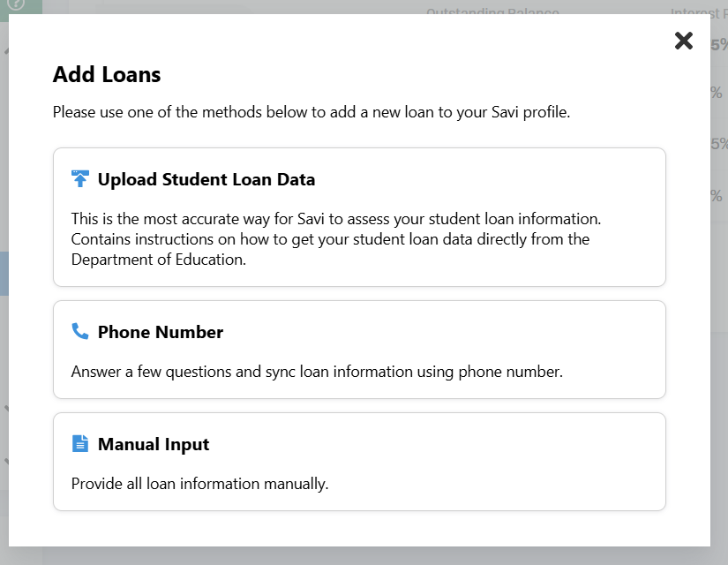Viewport: 728px width, 565px height.
Task: Expand the lowest chevron at left edge
Action: tap(5, 461)
